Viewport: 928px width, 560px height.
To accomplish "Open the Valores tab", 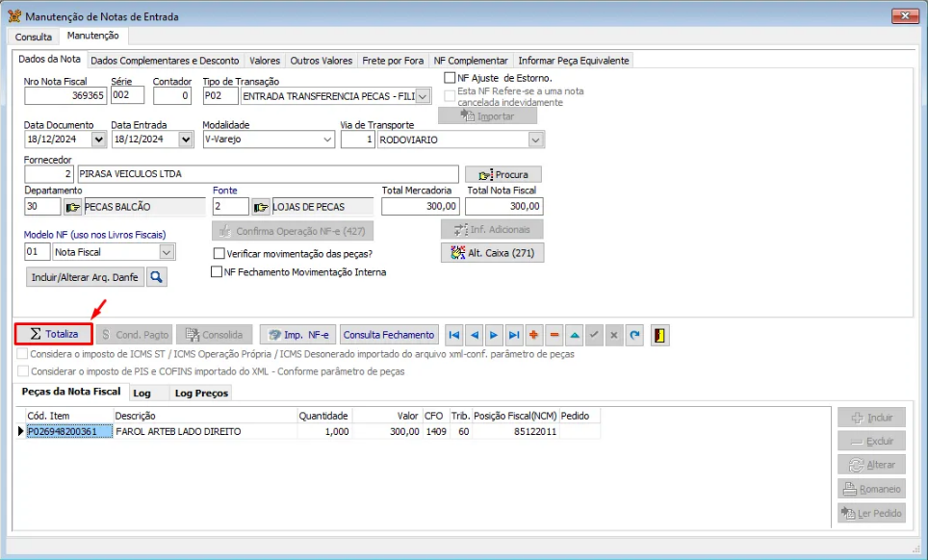I will tap(265, 61).
